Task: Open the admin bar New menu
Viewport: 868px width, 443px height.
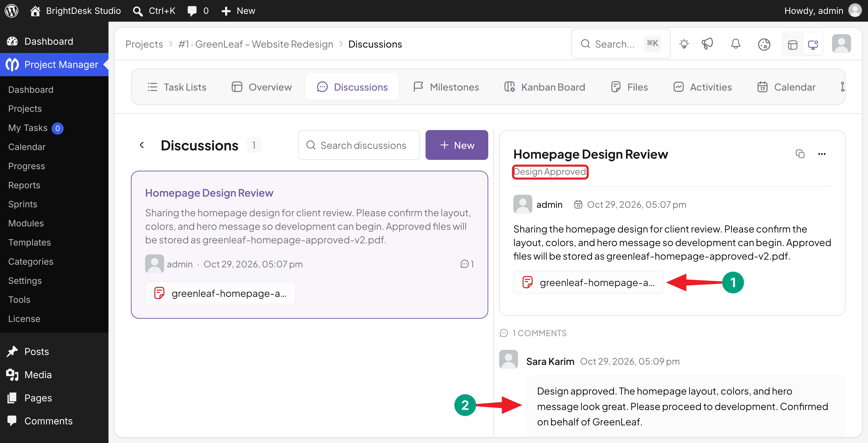Action: pos(238,11)
